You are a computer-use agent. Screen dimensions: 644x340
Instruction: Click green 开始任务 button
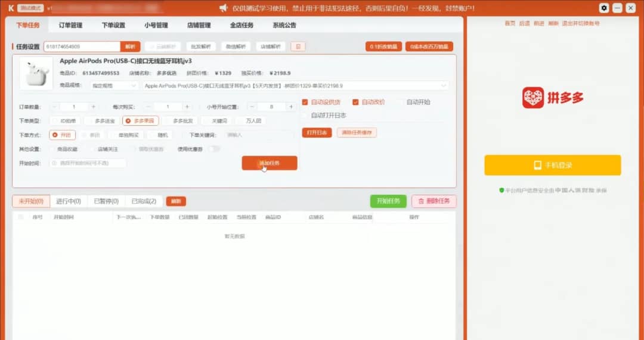tap(388, 201)
